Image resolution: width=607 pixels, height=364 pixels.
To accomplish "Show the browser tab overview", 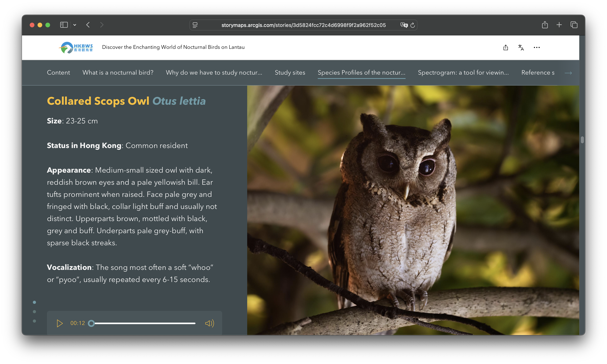I will tap(574, 25).
